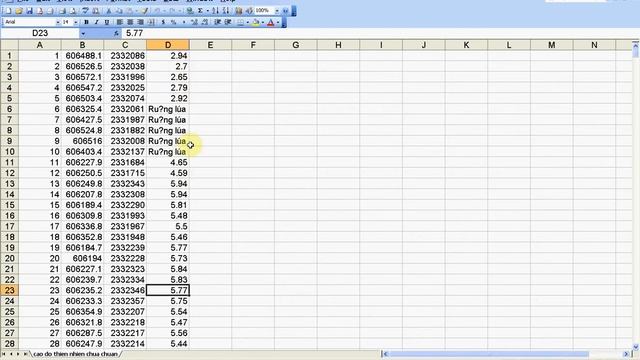Select cell B1 containing 606488.1
This screenshot has height=360, width=640.
[82, 56]
